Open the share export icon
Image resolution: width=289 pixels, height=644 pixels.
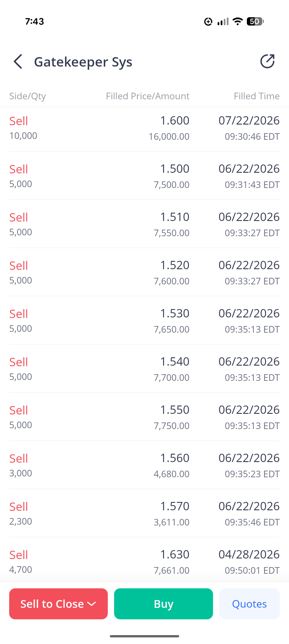[267, 61]
